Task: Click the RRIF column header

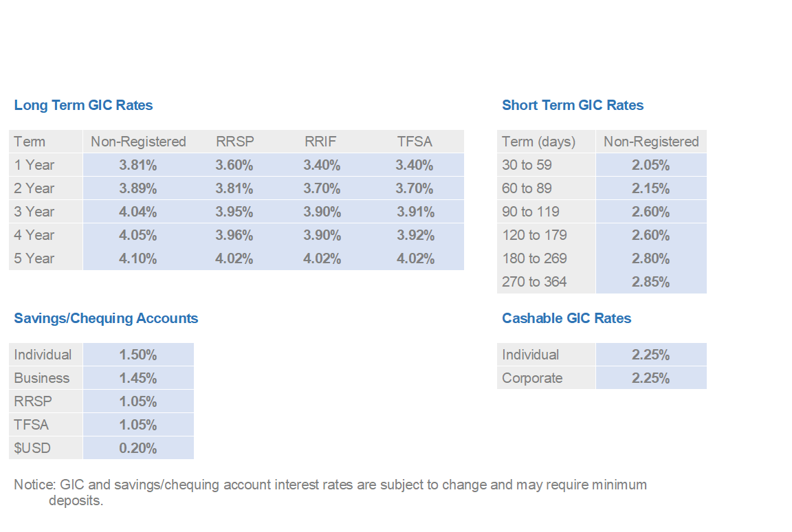Action: click(x=321, y=142)
